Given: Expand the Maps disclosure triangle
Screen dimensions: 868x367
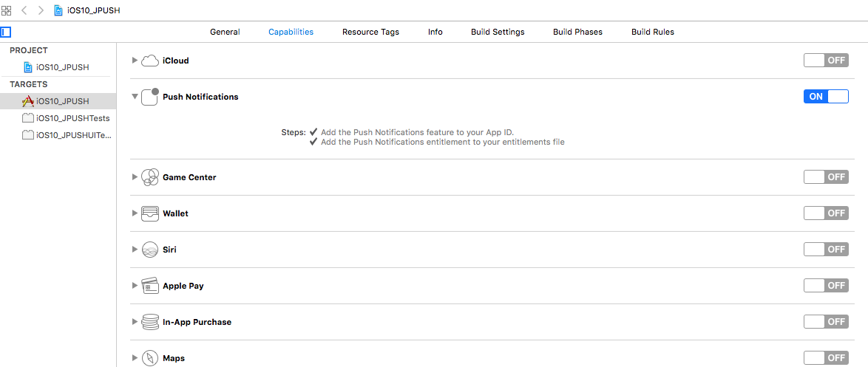Looking at the screenshot, I should coord(135,358).
